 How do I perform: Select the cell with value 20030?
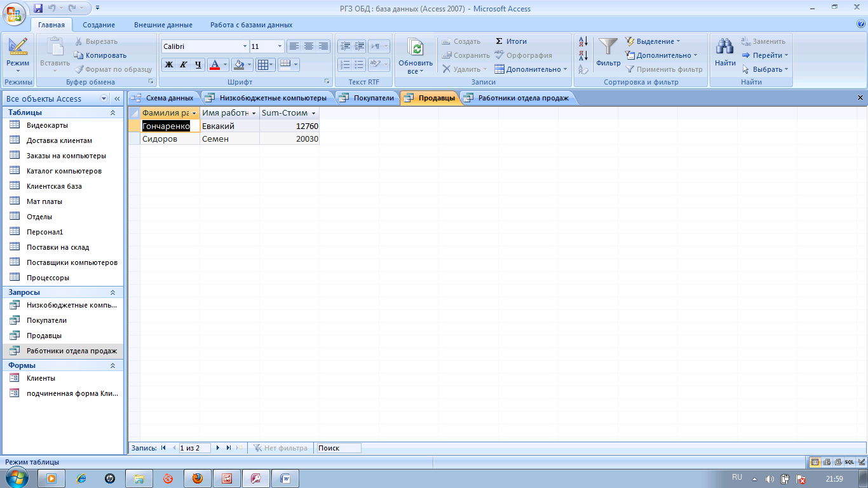point(289,139)
